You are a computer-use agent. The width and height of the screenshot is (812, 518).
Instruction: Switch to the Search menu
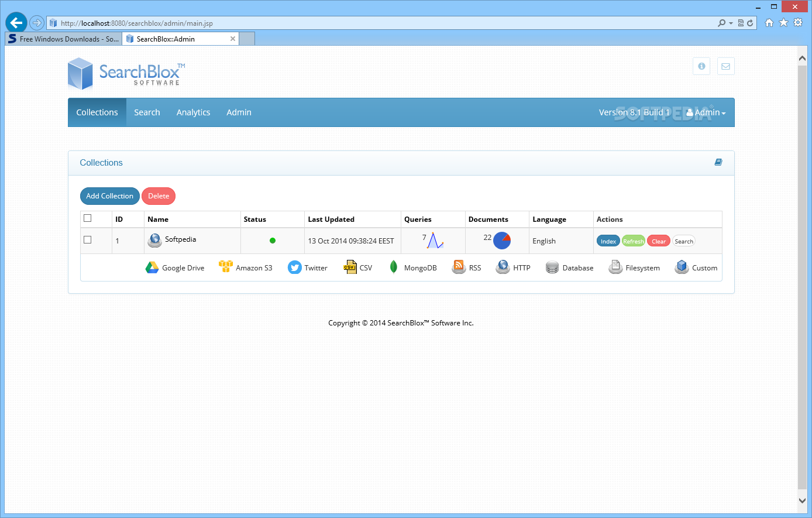147,112
